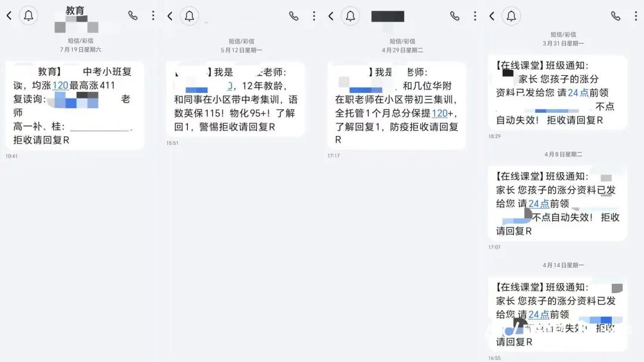Go back from the 4月29日 conversation
This screenshot has height=362, width=644.
pyautogui.click(x=331, y=16)
